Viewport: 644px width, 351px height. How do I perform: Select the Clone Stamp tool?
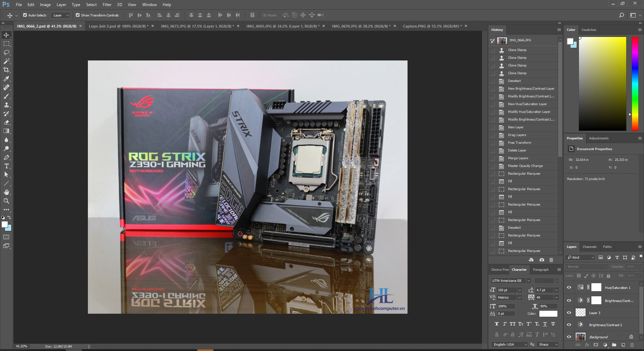6,105
